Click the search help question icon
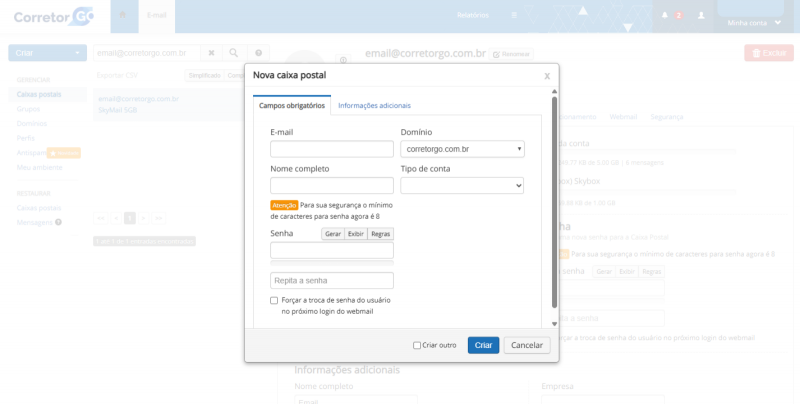 (x=259, y=53)
